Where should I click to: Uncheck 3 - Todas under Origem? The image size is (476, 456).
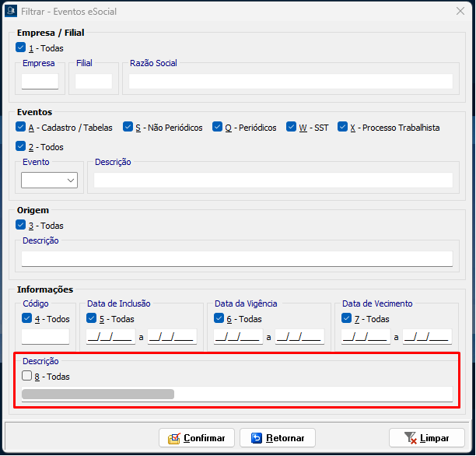click(x=21, y=225)
